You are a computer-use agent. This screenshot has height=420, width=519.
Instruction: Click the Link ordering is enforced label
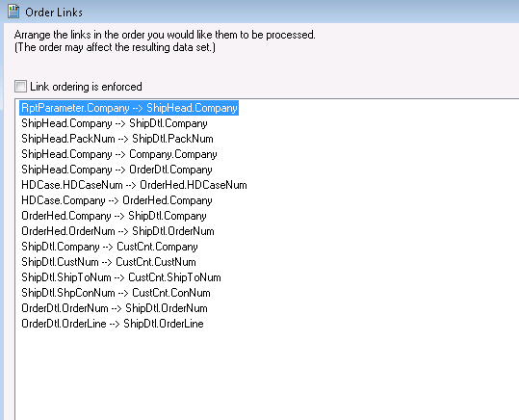pos(86,87)
